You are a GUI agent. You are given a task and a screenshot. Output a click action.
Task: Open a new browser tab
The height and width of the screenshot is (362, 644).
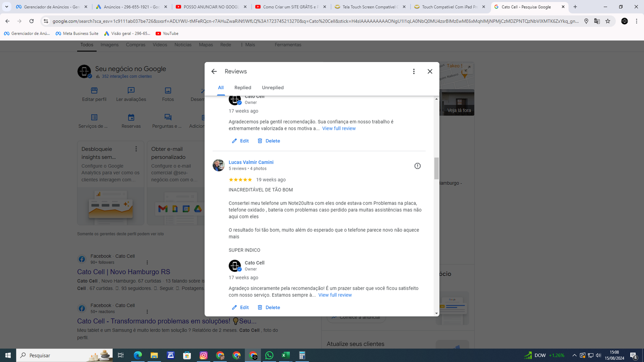575,7
